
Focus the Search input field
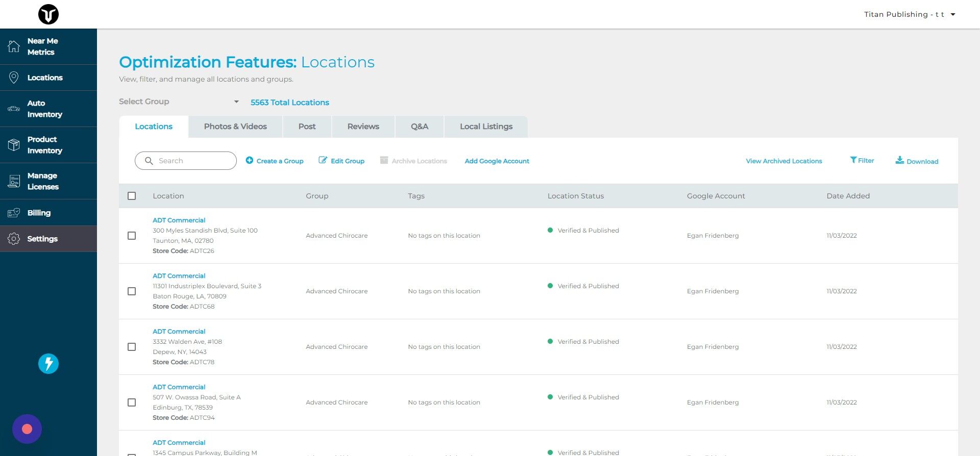point(186,161)
